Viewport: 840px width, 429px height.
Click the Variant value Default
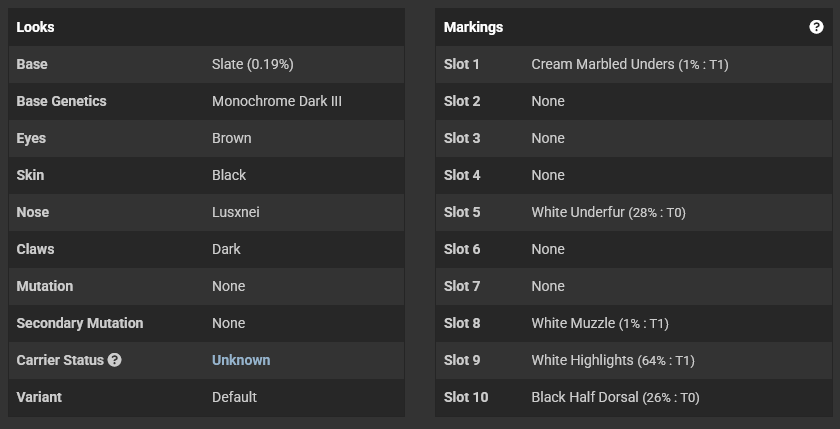pos(235,397)
